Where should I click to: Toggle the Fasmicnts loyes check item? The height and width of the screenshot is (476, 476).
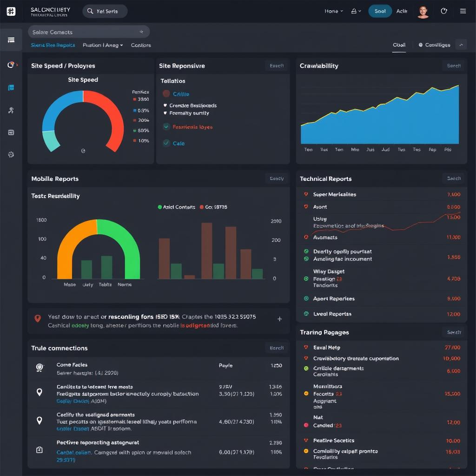[x=166, y=126]
